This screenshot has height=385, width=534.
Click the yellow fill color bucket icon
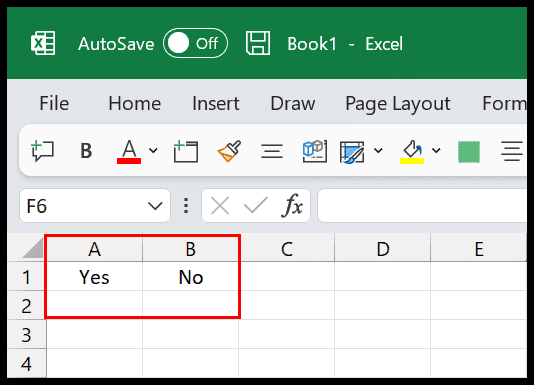pyautogui.click(x=412, y=151)
